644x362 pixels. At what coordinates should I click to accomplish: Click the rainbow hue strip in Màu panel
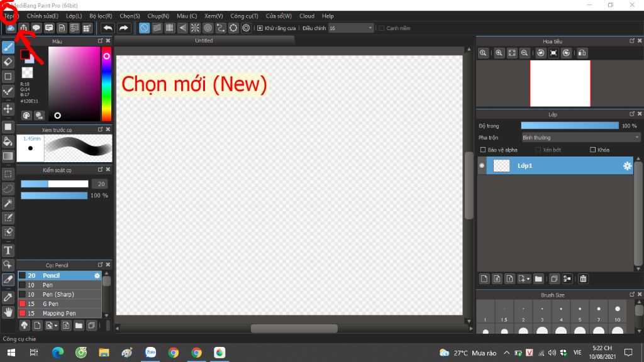(x=106, y=84)
